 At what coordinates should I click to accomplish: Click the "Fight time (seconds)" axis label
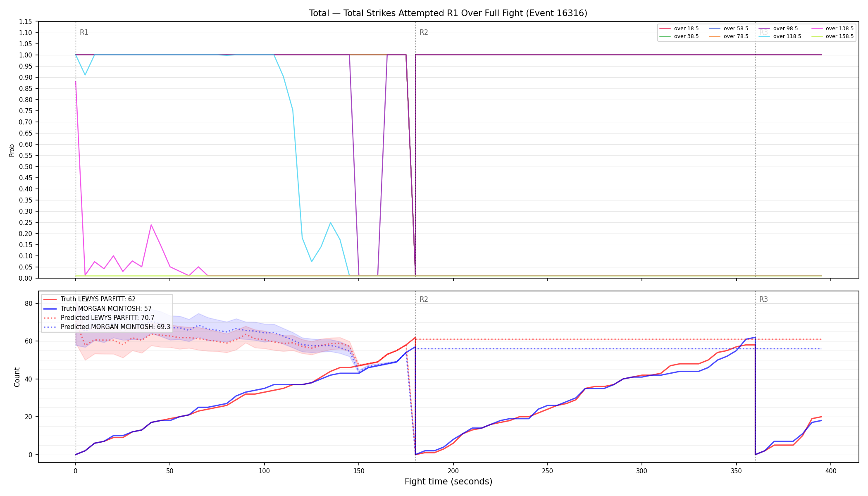tap(448, 482)
